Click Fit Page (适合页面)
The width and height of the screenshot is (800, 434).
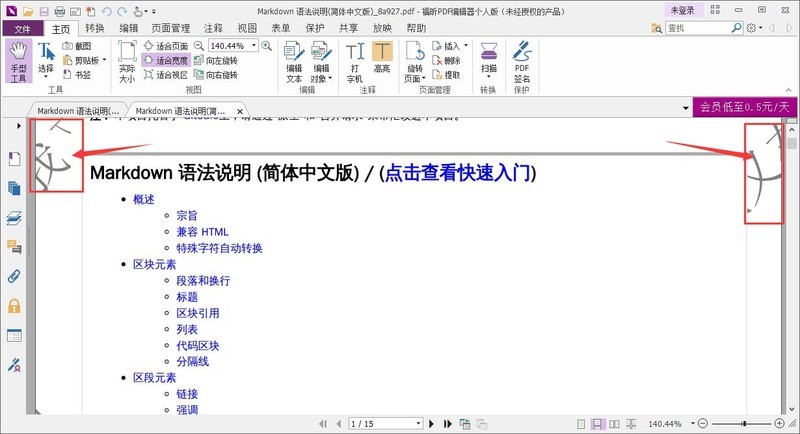coord(166,46)
